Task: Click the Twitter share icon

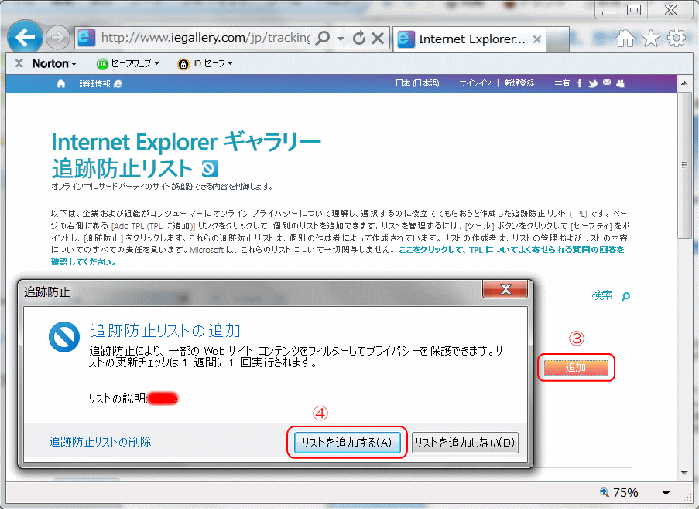Action: (x=593, y=83)
